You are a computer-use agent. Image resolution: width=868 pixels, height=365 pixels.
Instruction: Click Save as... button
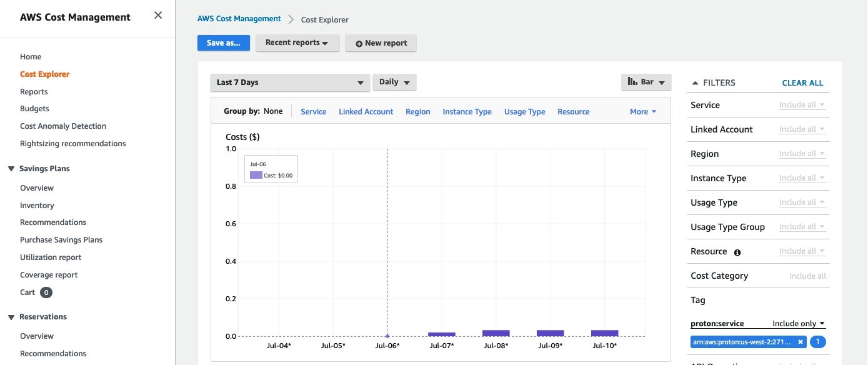224,43
